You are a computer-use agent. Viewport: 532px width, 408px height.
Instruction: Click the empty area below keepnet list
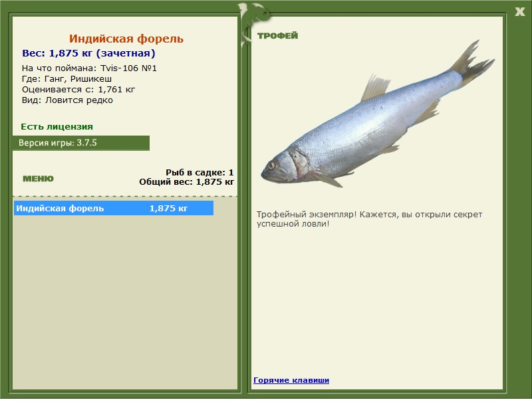click(125, 299)
